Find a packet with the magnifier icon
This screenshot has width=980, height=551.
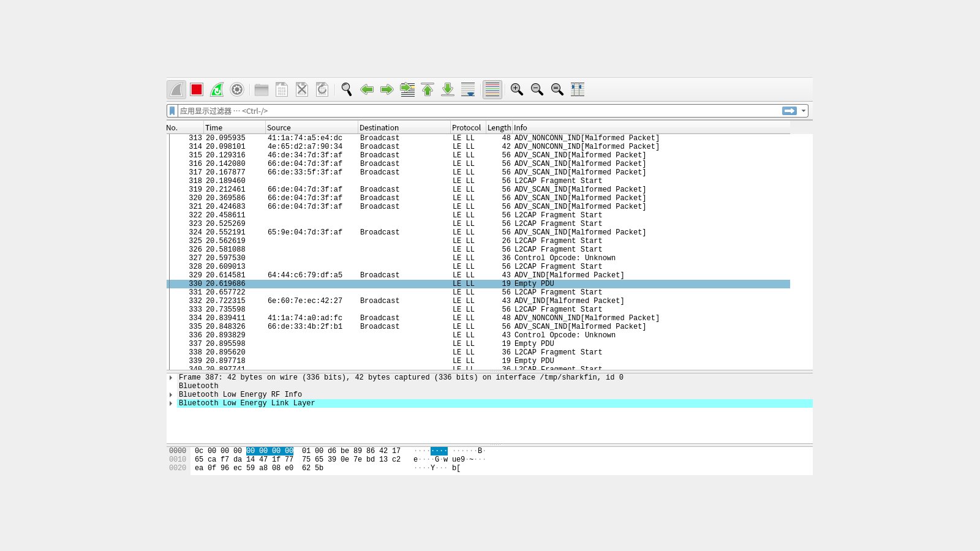[347, 89]
